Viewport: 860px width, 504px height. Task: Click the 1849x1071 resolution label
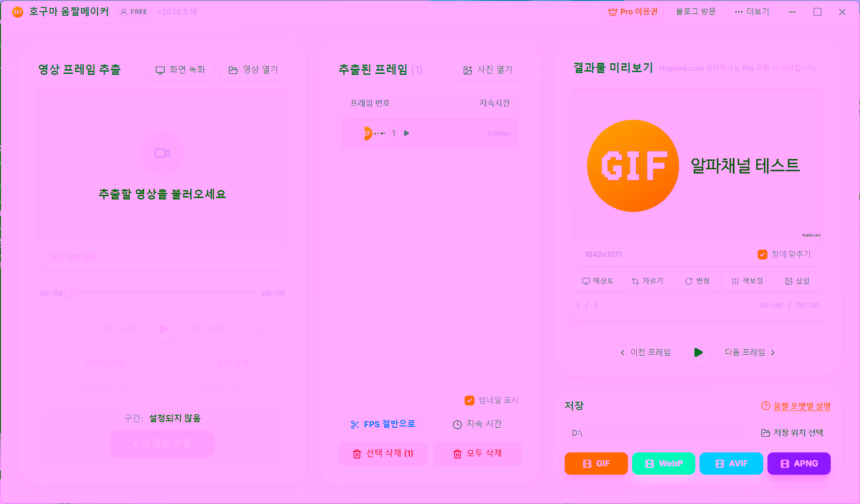(603, 254)
